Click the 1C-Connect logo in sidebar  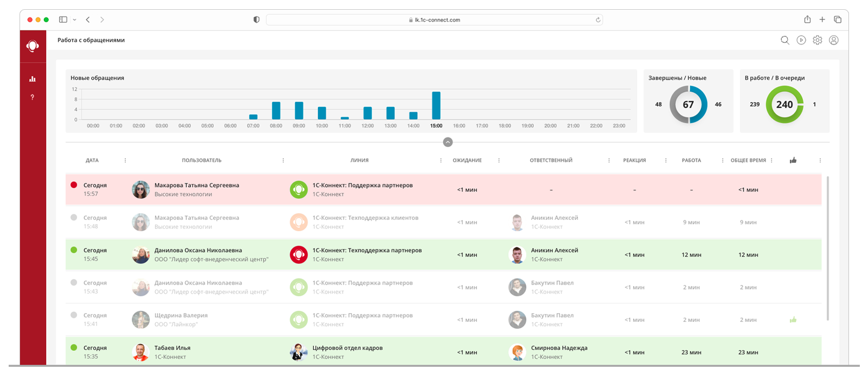coord(33,46)
